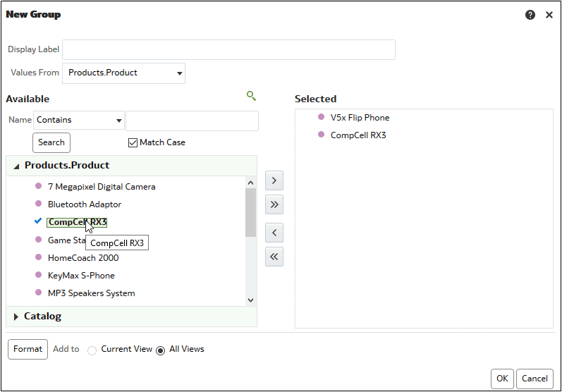Viewport: 562px width, 392px height.
Task: Click the move selected right arrow
Action: [x=274, y=180]
